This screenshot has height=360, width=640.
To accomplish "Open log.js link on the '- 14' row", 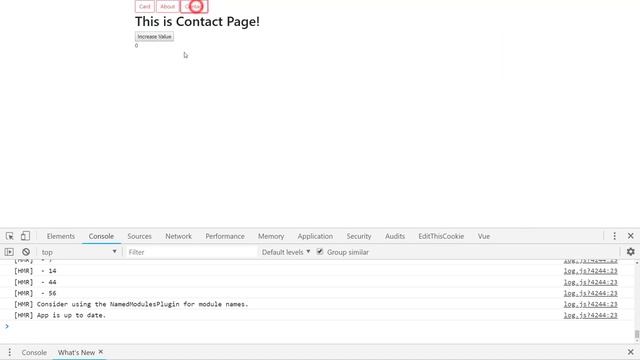I will point(590,271).
